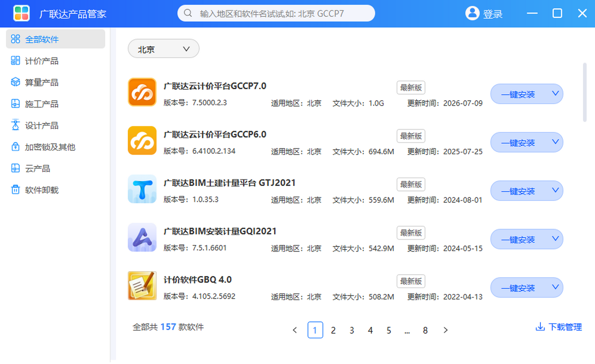This screenshot has width=595, height=364.
Task: Expand install options arrow for GBQ 4.0
Action: coord(555,287)
